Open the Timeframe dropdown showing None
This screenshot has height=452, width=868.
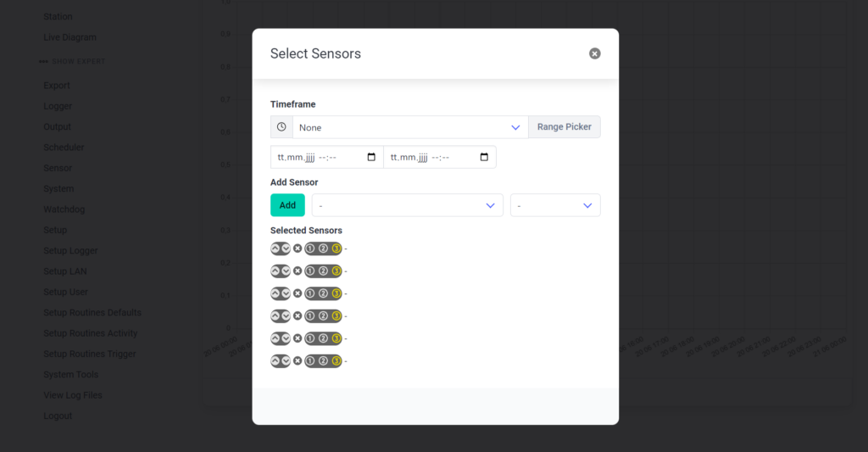[x=410, y=127]
